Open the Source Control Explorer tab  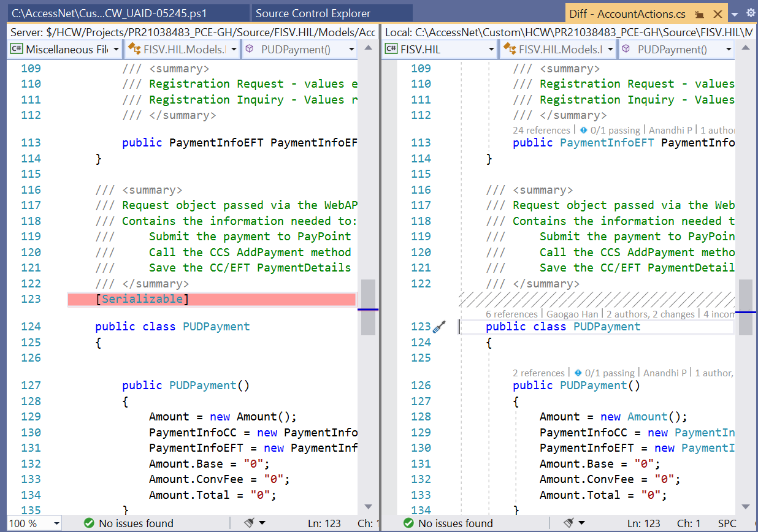point(313,13)
